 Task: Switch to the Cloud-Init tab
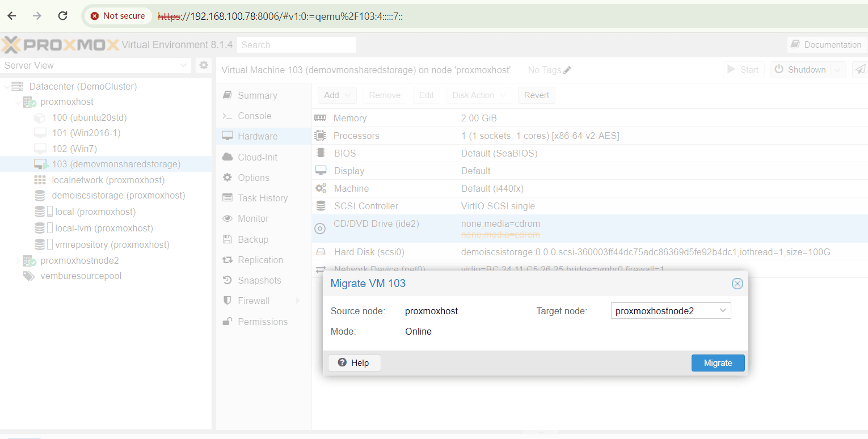(264, 157)
